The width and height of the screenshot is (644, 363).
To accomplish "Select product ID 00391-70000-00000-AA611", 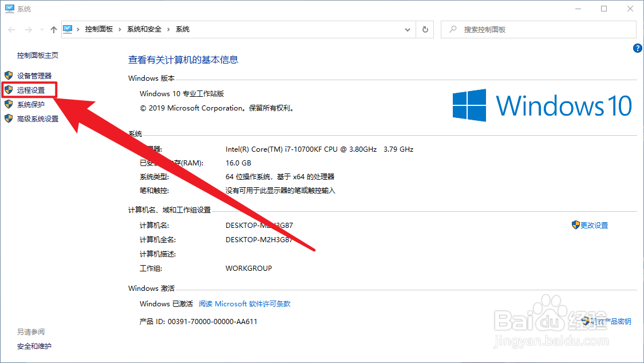I will pos(212,322).
